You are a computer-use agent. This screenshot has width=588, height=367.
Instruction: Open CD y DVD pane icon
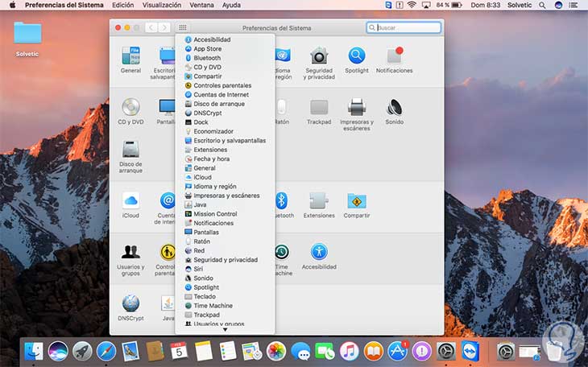coord(130,107)
